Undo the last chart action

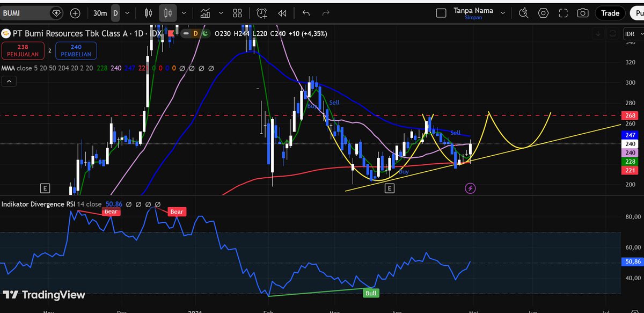pos(306,13)
